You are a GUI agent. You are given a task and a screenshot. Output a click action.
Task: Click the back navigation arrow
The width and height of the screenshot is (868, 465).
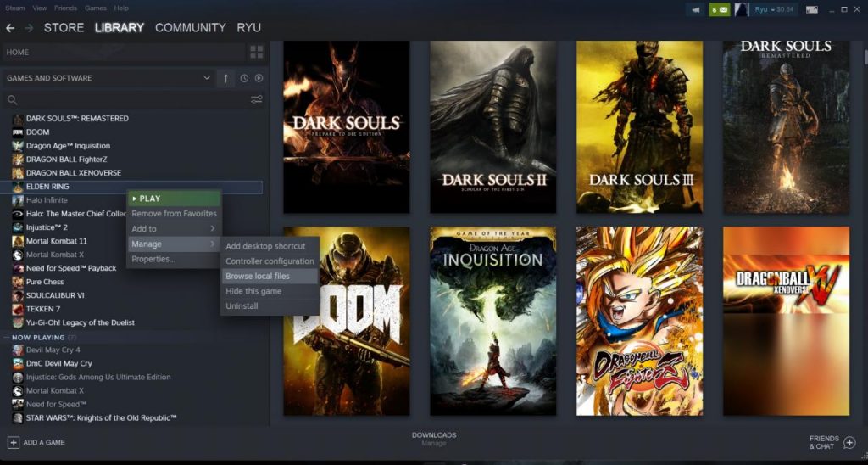[x=10, y=28]
